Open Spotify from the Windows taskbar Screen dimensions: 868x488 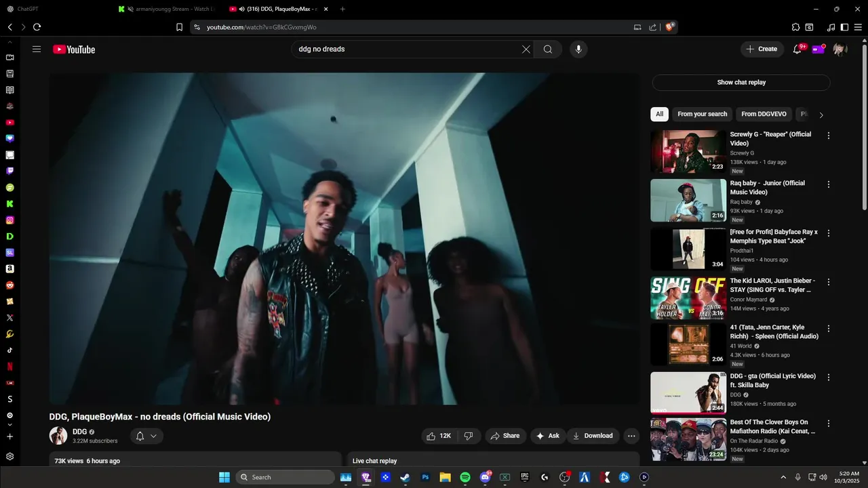click(465, 477)
